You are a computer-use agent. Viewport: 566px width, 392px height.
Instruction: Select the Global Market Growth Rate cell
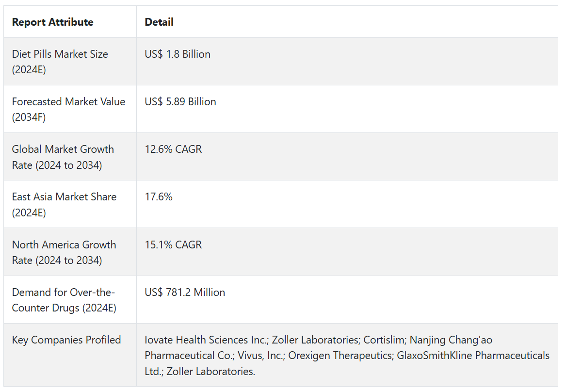pyautogui.click(x=63, y=157)
